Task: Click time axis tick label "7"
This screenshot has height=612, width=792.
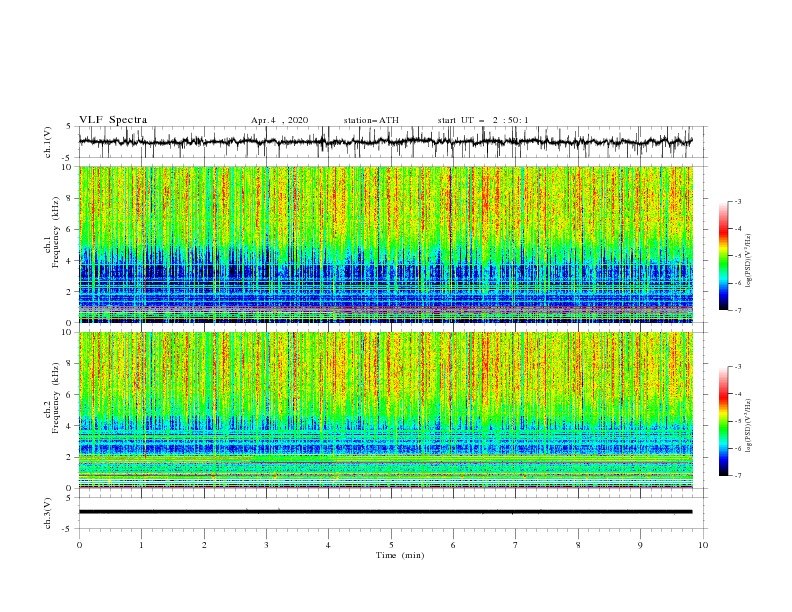Action: (516, 545)
